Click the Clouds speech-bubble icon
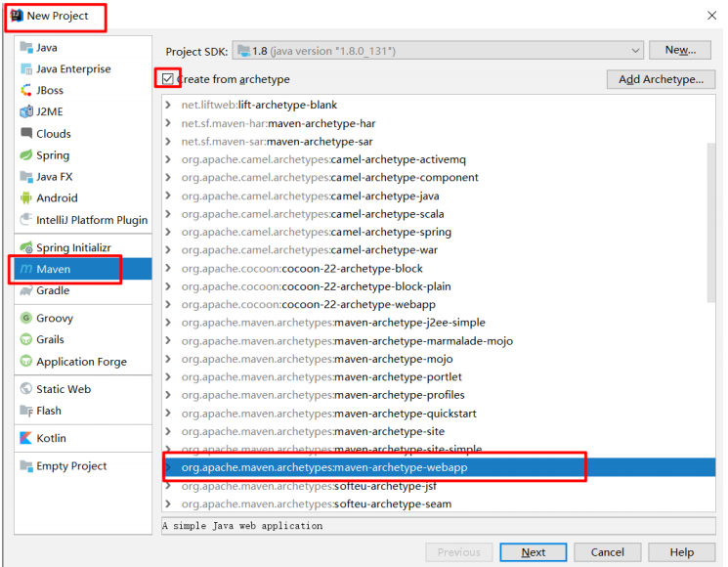Screen dimensions: 728x567 tap(26, 133)
